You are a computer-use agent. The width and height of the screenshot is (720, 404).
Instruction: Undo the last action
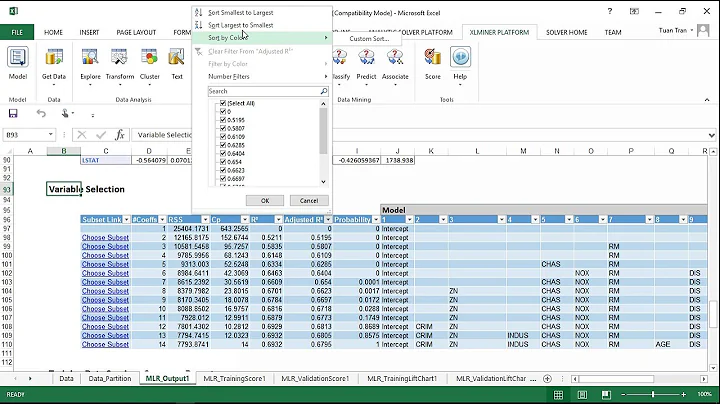pos(41,113)
